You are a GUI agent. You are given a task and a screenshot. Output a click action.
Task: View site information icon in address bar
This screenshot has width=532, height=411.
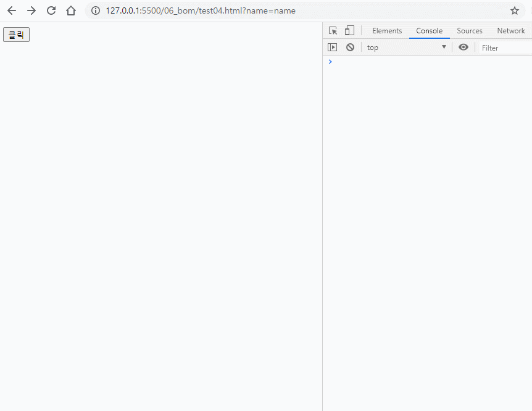(96, 11)
